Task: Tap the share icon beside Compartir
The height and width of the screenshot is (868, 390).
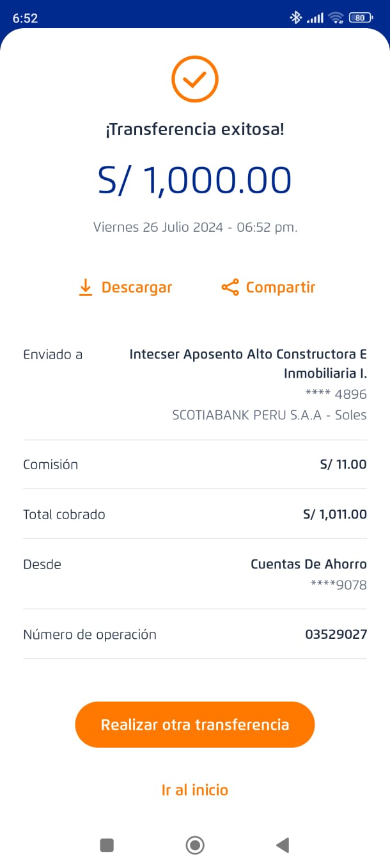Action: [x=230, y=287]
